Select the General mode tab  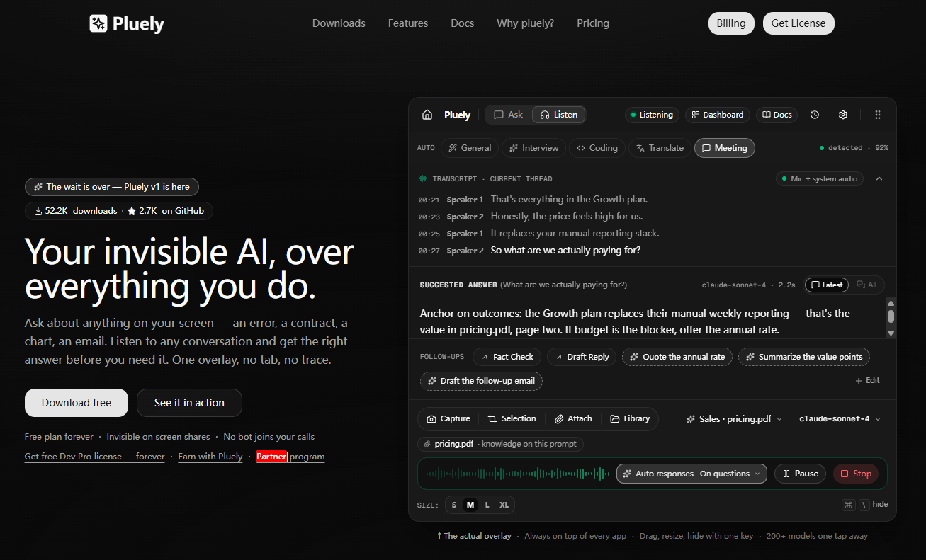[468, 148]
